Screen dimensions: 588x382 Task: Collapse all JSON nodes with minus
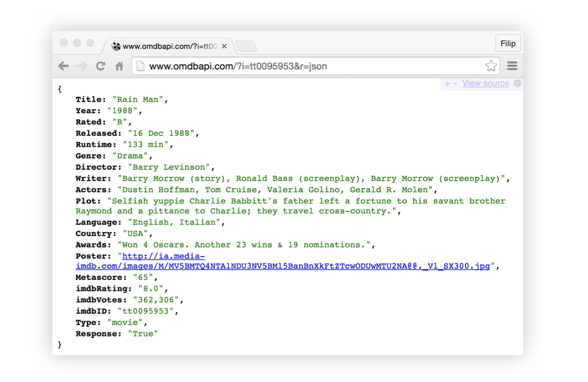(455, 84)
